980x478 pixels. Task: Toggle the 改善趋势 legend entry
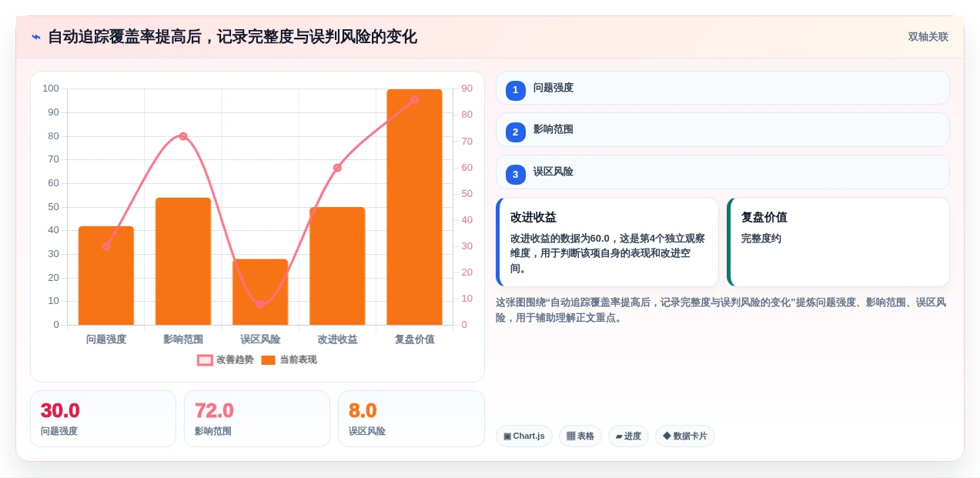(226, 359)
